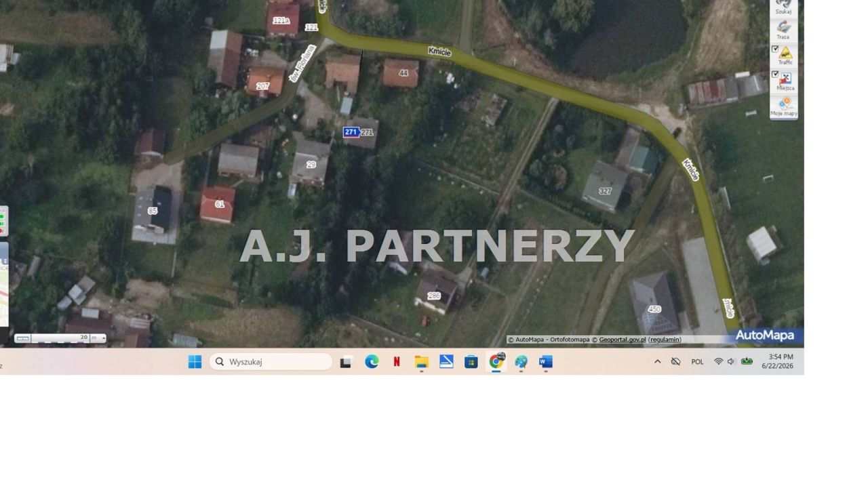Click the Traffic warning sign icon
Image resolution: width=868 pixels, height=488 pixels.
(786, 53)
